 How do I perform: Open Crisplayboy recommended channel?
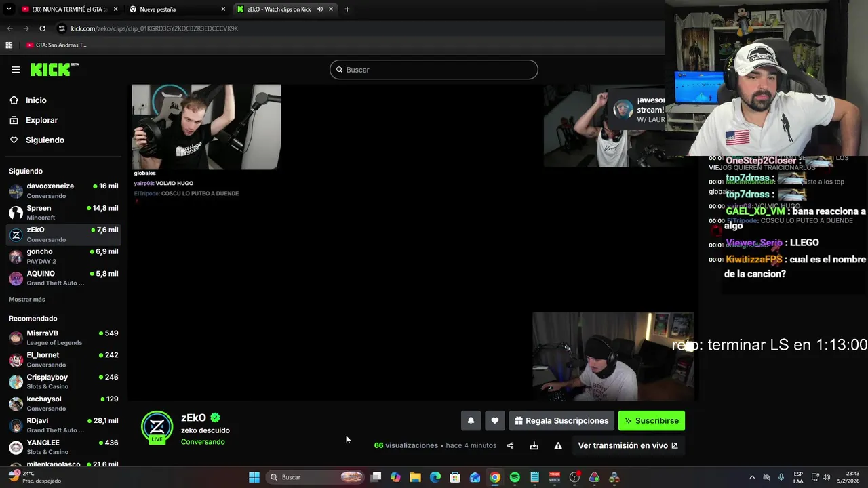click(x=64, y=382)
